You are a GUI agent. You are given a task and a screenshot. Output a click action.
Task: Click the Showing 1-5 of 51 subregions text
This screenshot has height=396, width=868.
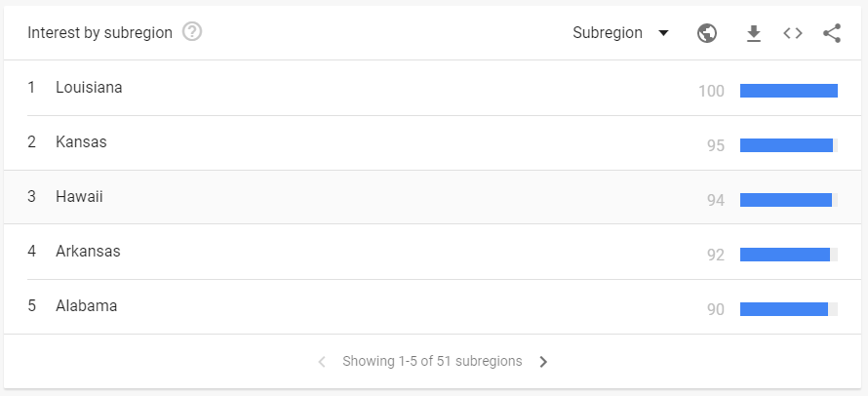(432, 361)
